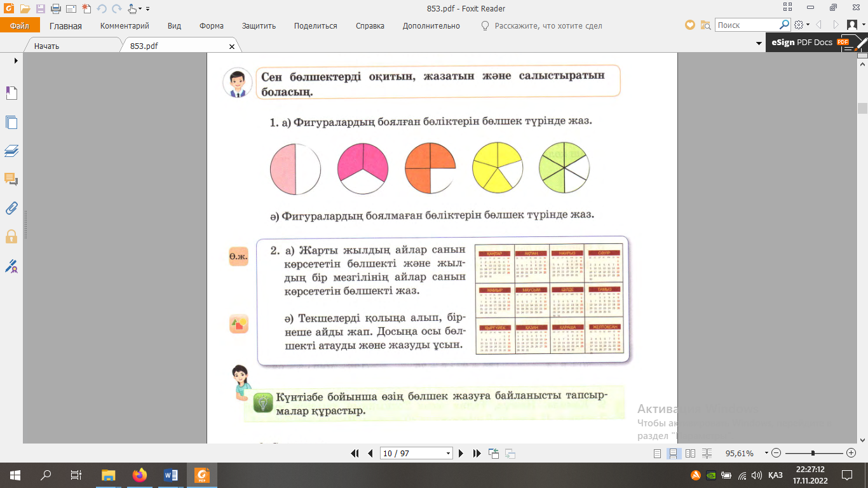This screenshot has width=868, height=488.
Task: Switch to facing pages view mode
Action: click(x=690, y=454)
